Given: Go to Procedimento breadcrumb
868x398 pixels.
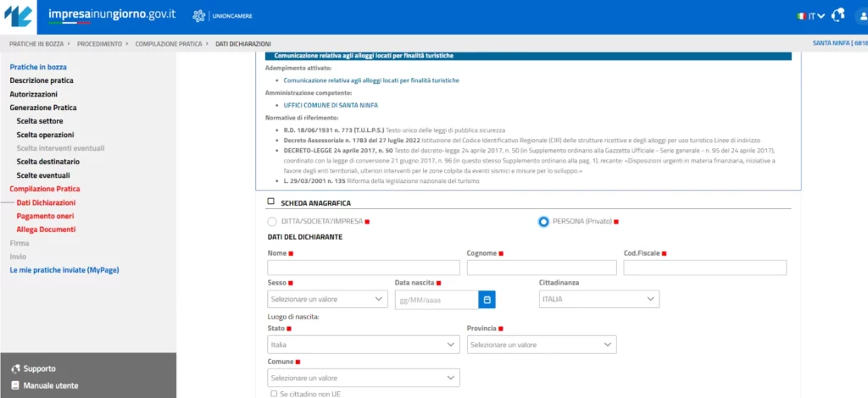Looking at the screenshot, I should 100,44.
